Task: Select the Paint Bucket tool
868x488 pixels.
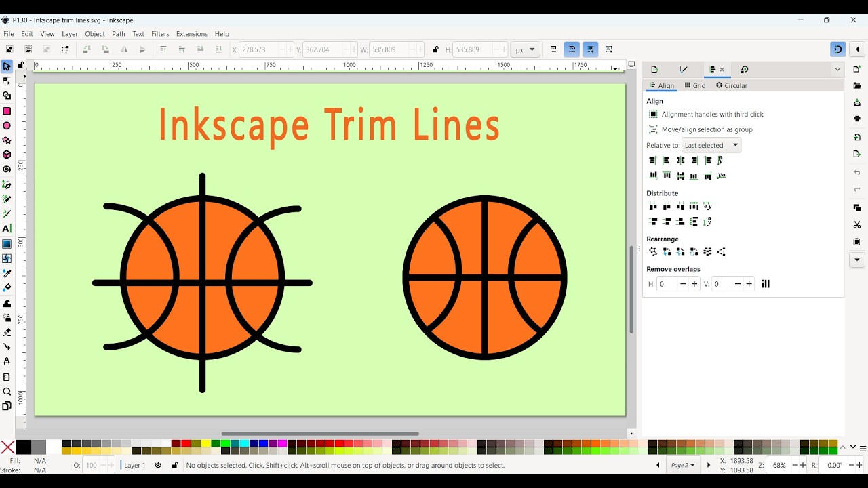Action: pyautogui.click(x=7, y=288)
